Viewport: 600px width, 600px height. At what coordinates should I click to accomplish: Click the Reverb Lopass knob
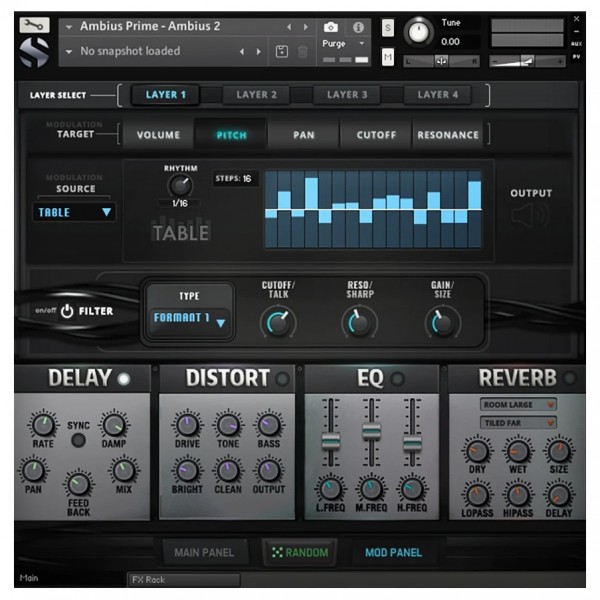(477, 495)
